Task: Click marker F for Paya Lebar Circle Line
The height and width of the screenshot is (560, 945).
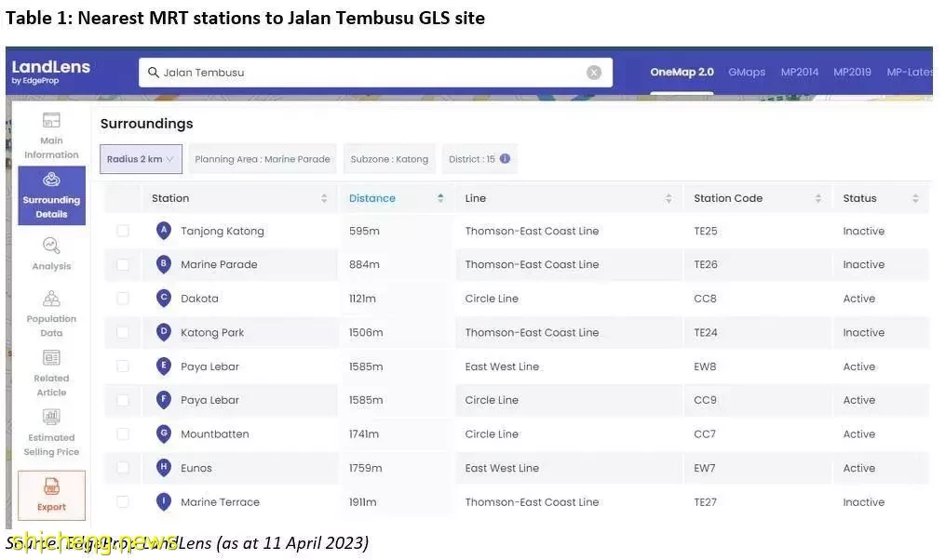Action: [x=163, y=400]
